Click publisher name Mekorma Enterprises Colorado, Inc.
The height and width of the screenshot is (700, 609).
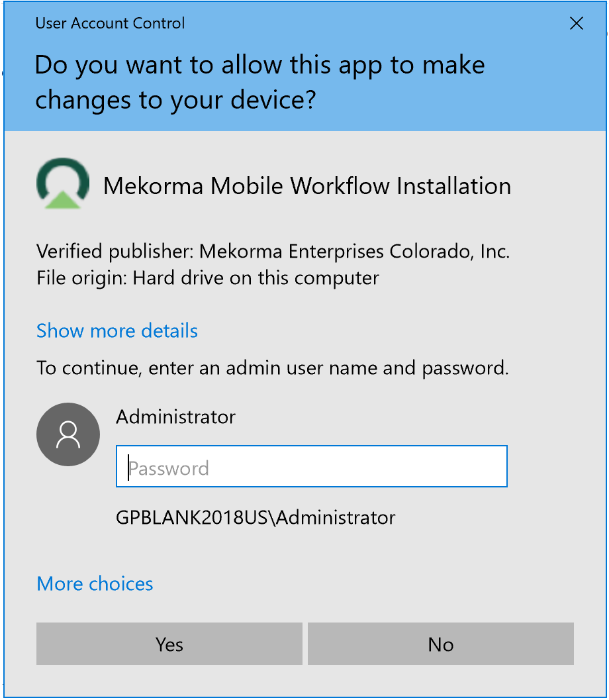coord(354,252)
